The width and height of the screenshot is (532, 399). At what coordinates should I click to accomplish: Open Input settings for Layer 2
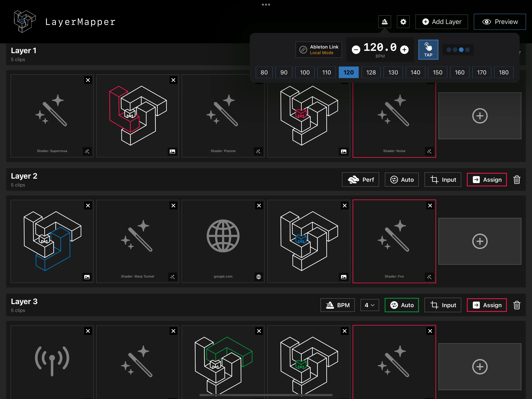click(x=443, y=180)
